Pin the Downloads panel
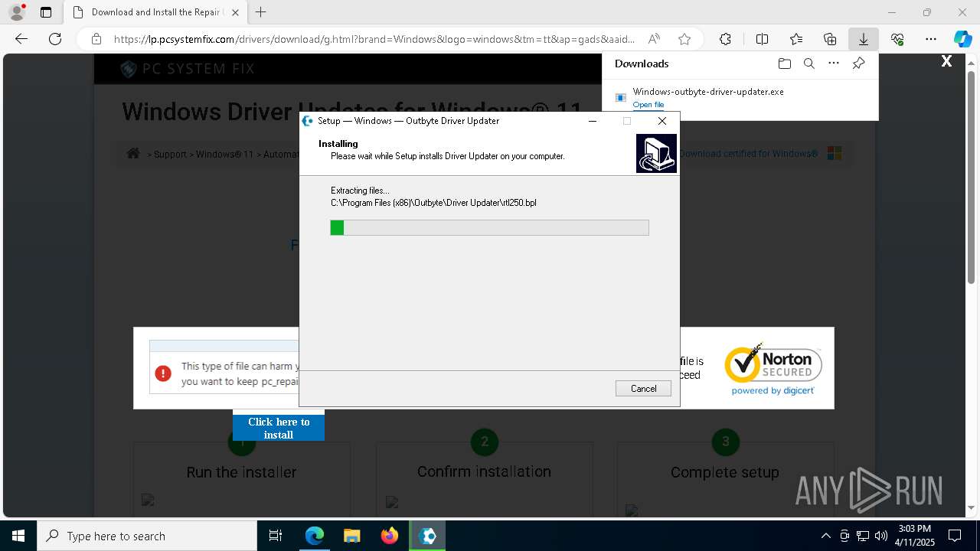 858,64
